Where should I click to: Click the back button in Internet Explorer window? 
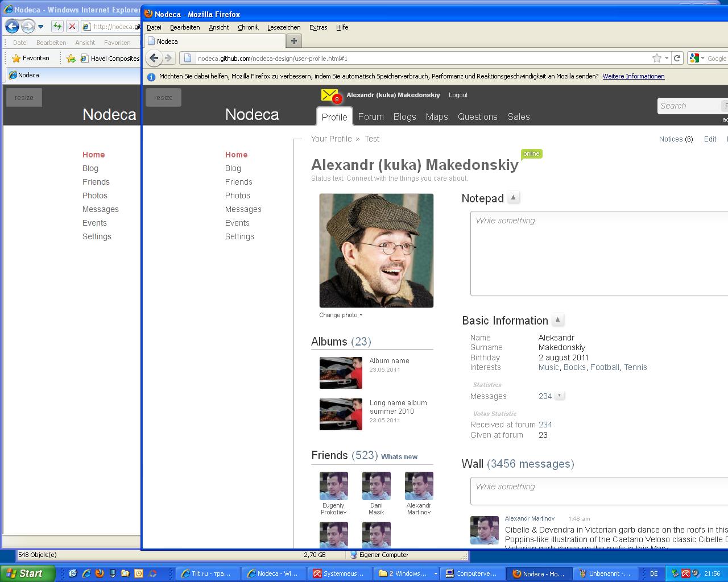pyautogui.click(x=12, y=26)
